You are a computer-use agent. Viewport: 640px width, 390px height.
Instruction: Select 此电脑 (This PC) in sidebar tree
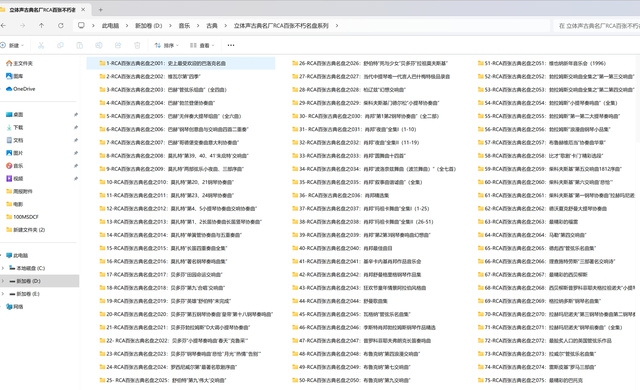pyautogui.click(x=17, y=255)
